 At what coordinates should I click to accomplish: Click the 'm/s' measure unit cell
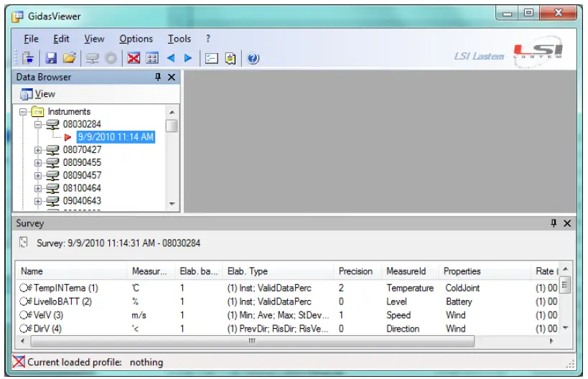pos(139,315)
